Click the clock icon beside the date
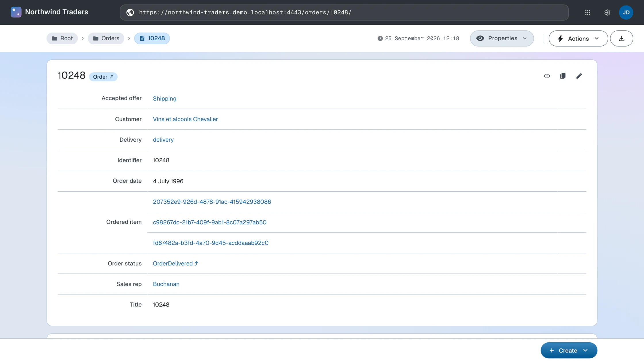644x362 pixels. point(380,38)
